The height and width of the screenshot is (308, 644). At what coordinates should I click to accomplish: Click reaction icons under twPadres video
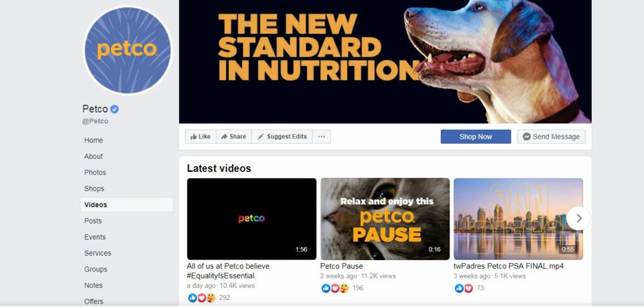pyautogui.click(x=464, y=288)
